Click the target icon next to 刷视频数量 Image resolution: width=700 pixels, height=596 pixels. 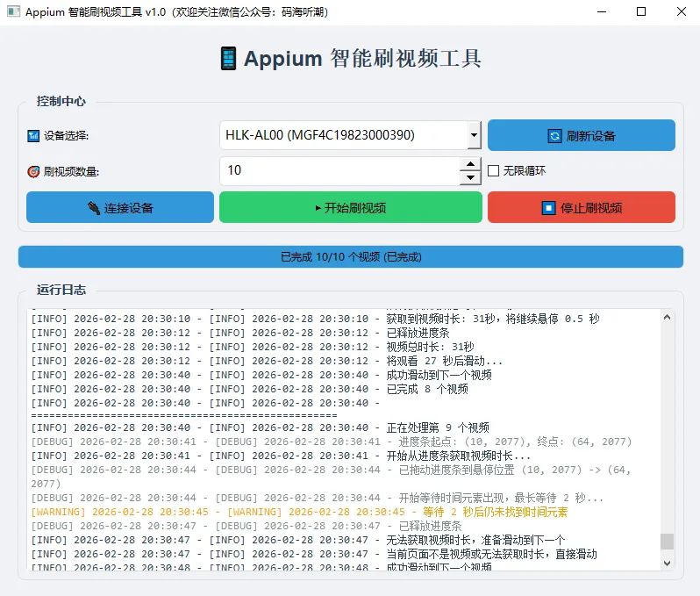[33, 171]
